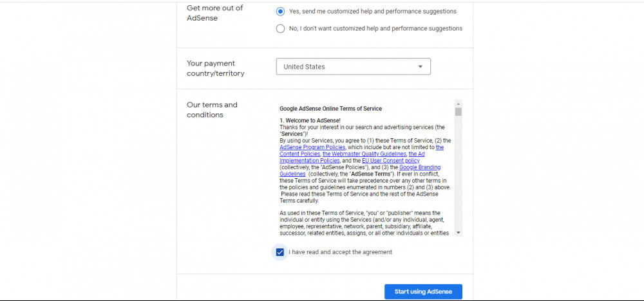Click the terms of service scrollbar thumb
This screenshot has height=301, width=644.
459,112
